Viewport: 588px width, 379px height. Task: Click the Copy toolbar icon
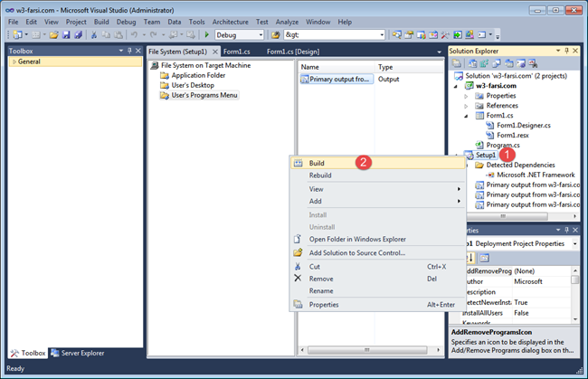click(x=106, y=35)
